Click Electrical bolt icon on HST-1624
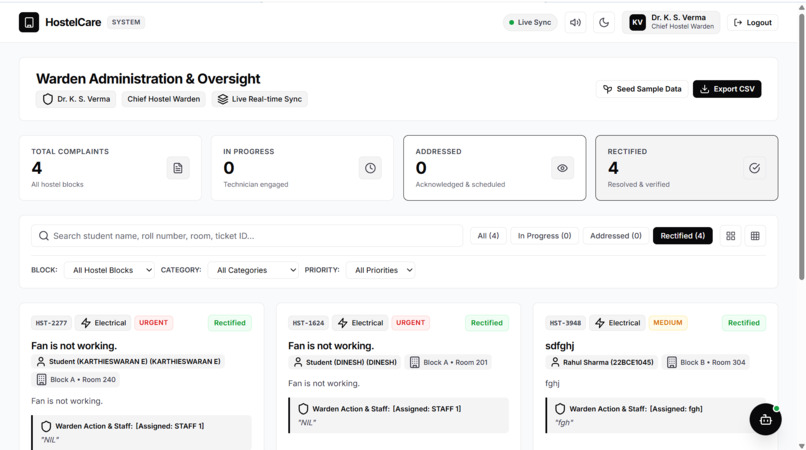This screenshot has width=806, height=450. tap(343, 323)
